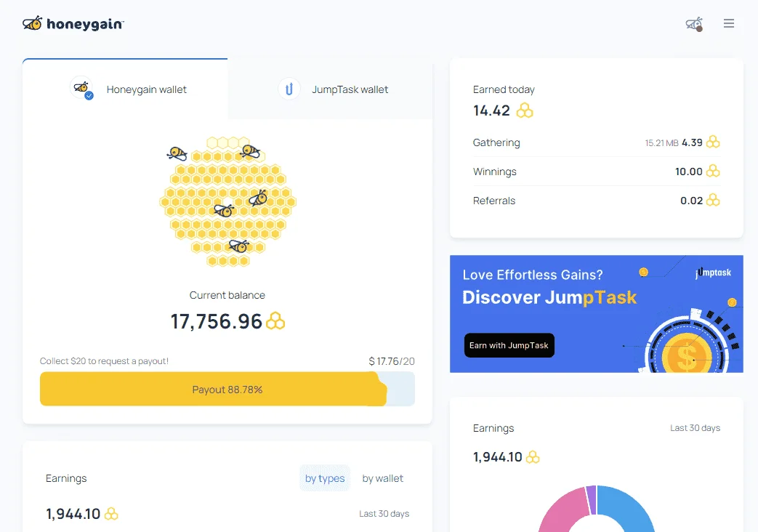758x532 pixels.
Task: Click Earn with JumpTask button
Action: (509, 345)
